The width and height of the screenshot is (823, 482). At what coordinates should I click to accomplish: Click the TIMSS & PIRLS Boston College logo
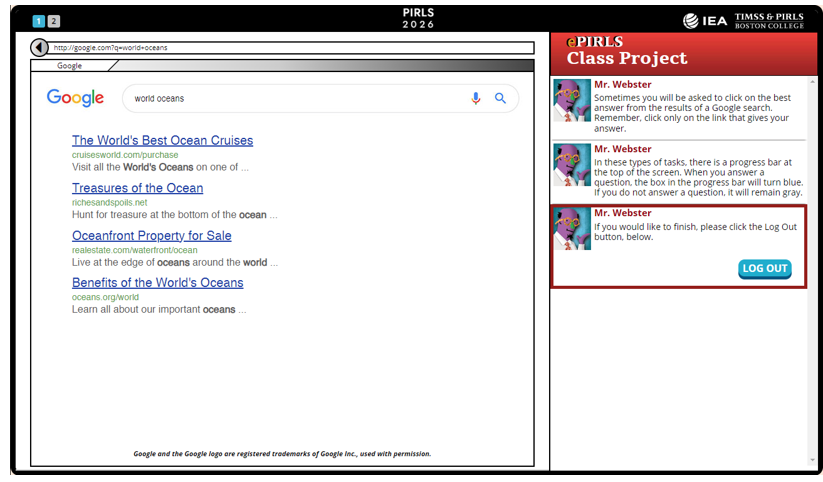[769, 21]
